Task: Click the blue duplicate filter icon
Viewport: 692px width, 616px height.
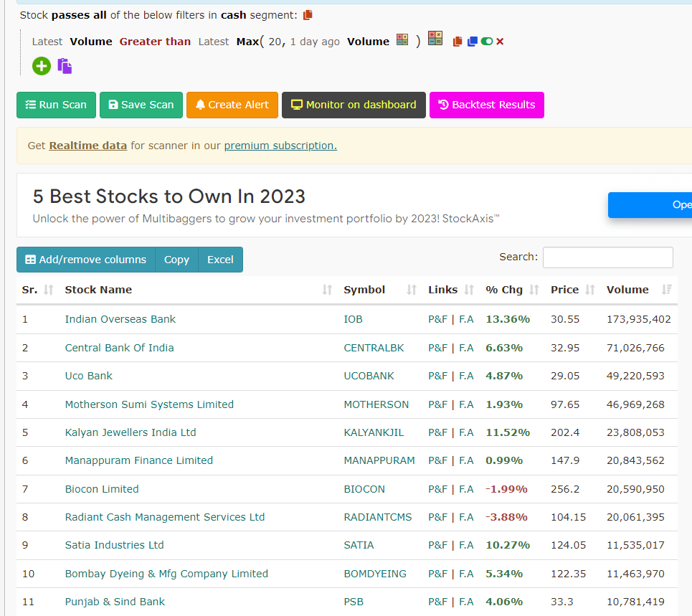Action: pyautogui.click(x=473, y=42)
